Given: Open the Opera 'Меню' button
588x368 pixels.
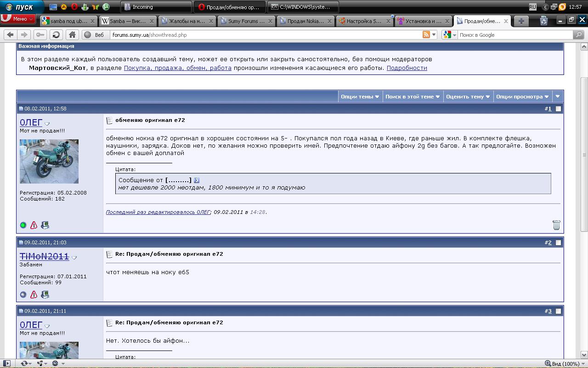Looking at the screenshot, I should 18,19.
